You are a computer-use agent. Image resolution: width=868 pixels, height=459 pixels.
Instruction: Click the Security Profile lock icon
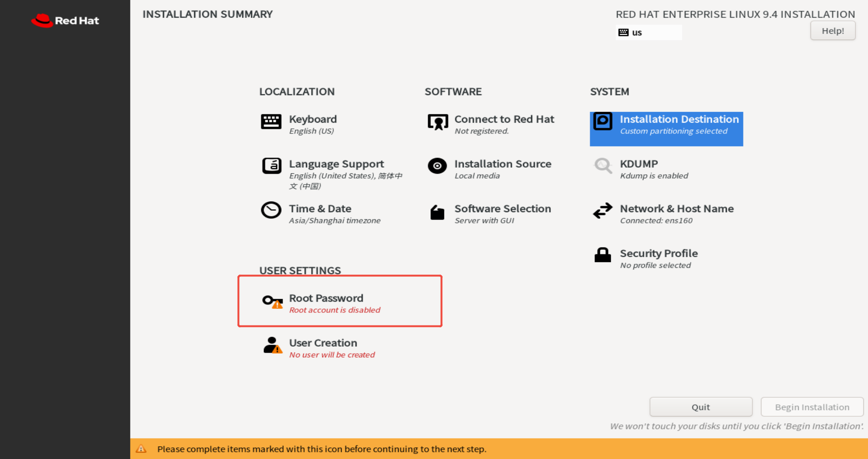603,255
